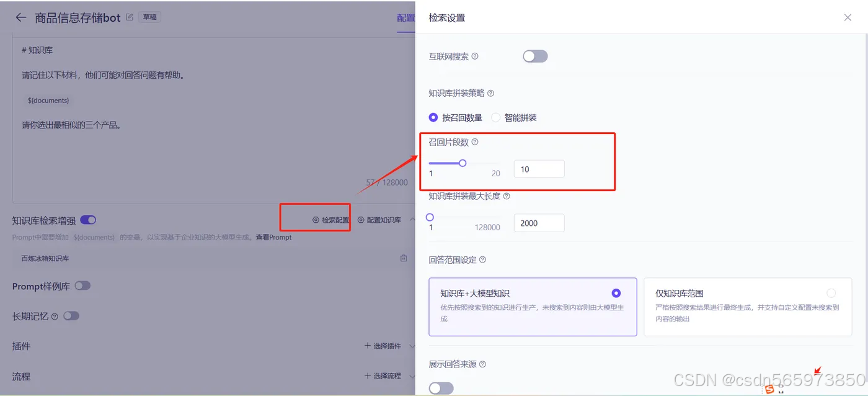Click the 召回片段数 slider handle
This screenshot has width=868, height=396.
click(x=463, y=163)
